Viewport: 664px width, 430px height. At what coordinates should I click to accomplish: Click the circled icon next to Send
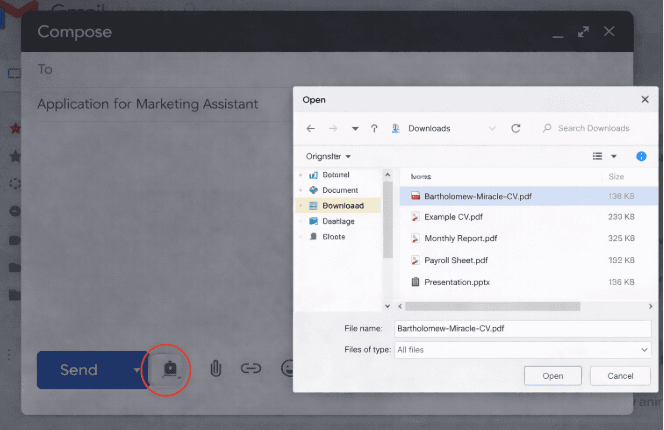[170, 369]
